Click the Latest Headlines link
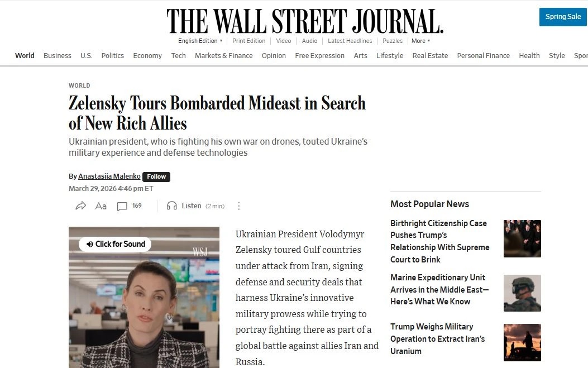 (350, 41)
